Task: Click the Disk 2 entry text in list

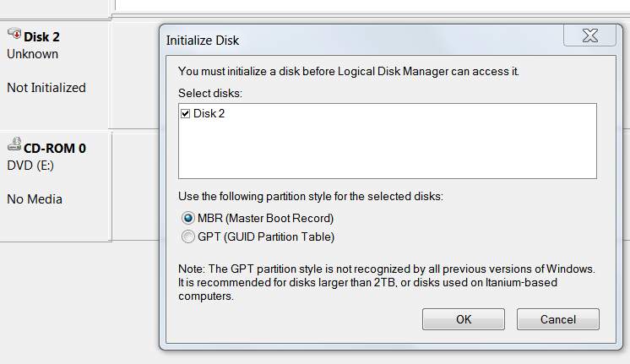Action: (x=209, y=114)
